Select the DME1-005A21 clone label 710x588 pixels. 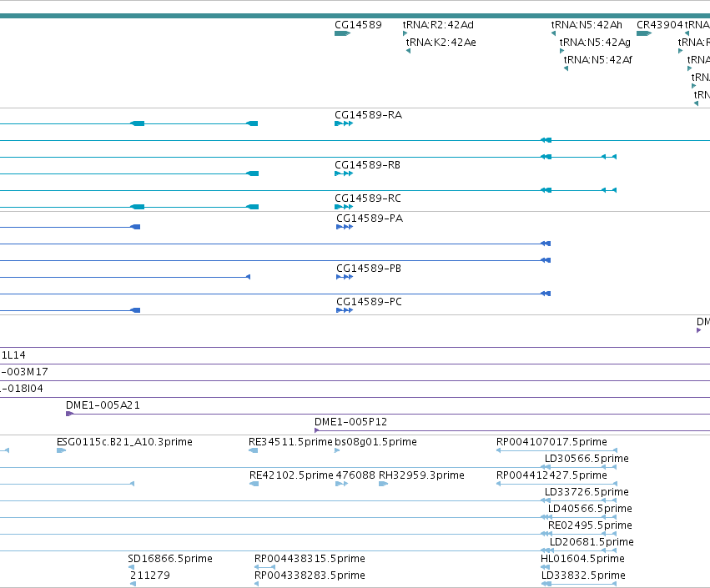point(103,405)
